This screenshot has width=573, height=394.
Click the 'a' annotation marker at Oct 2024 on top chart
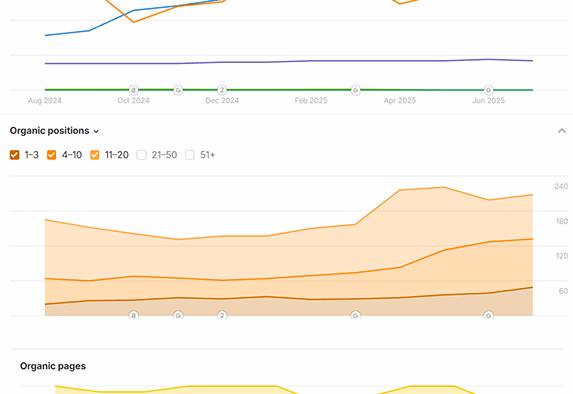coord(134,90)
